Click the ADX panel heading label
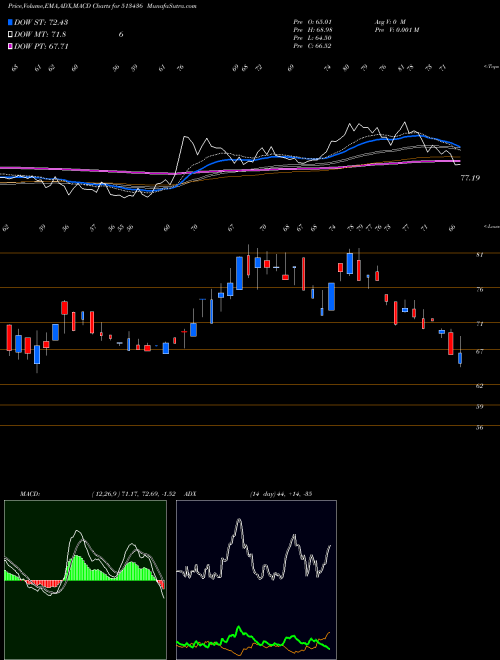Viewport: 500px width, 660px height. 190,494
